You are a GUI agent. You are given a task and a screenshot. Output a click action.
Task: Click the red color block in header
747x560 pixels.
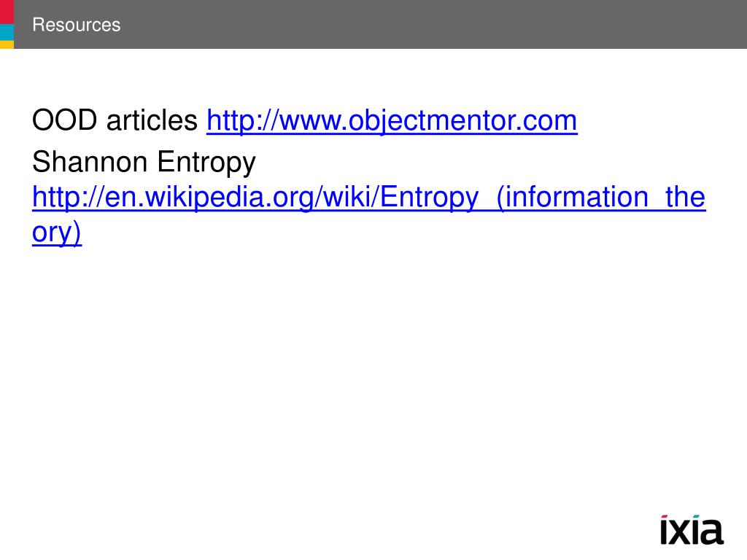pos(7,12)
